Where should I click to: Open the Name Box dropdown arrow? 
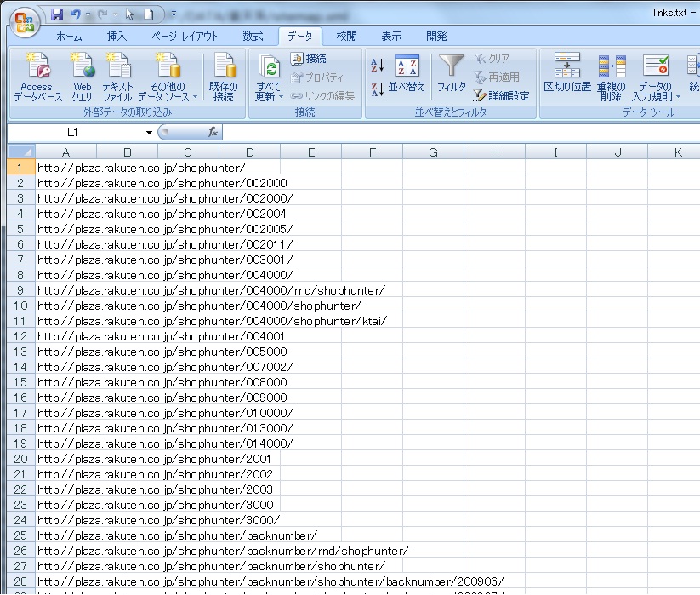(x=149, y=133)
